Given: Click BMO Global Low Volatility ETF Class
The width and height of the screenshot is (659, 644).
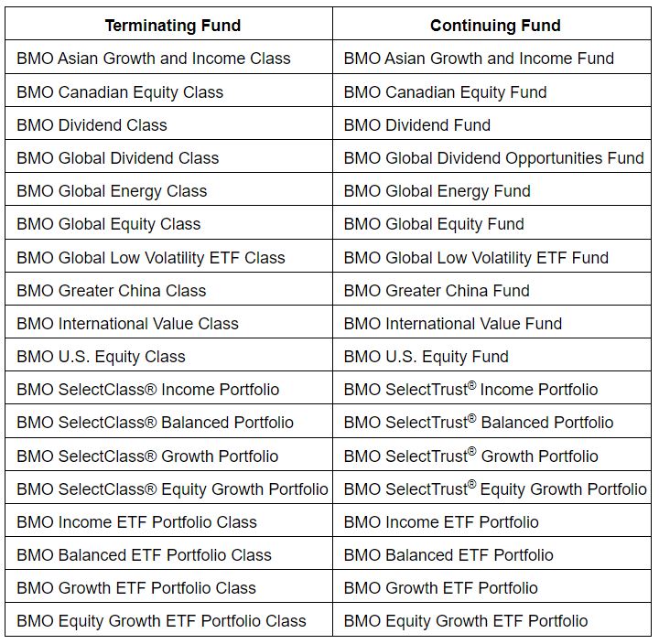Looking at the screenshot, I should click(x=151, y=258).
